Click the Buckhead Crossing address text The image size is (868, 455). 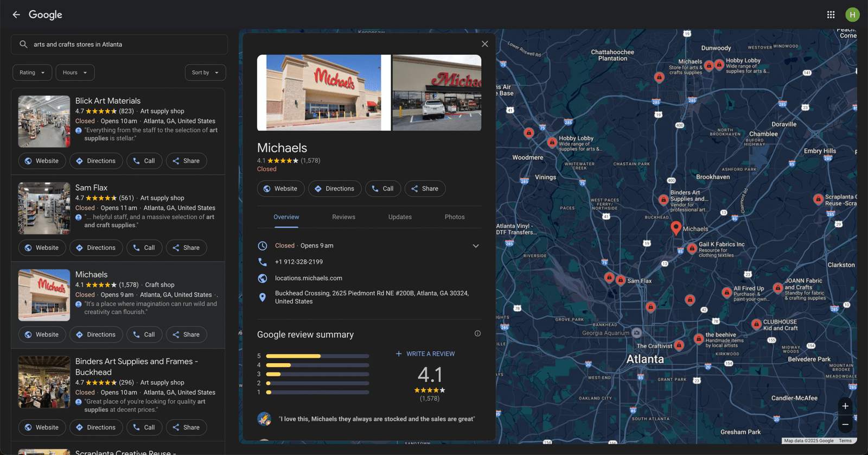pyautogui.click(x=372, y=297)
